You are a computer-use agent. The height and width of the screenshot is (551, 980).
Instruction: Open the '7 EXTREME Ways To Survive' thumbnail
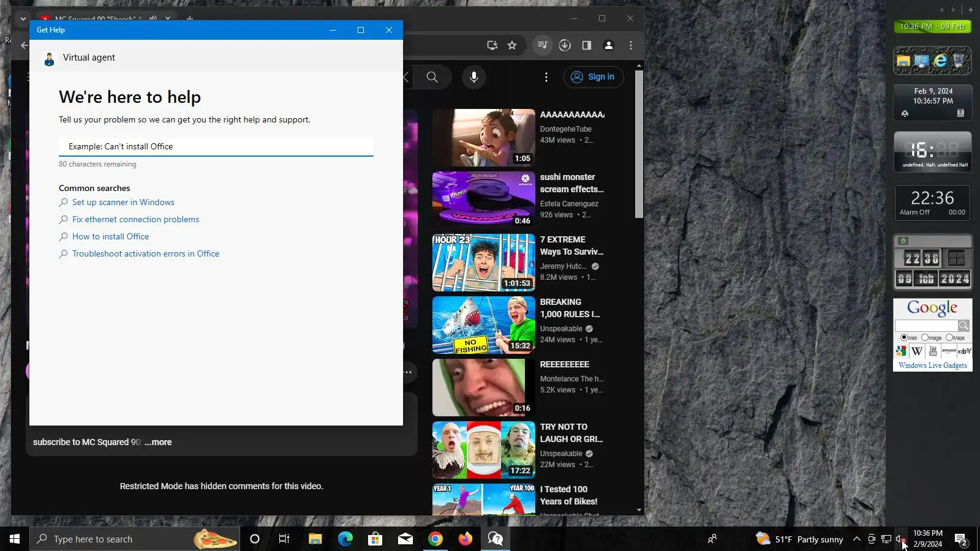click(484, 263)
